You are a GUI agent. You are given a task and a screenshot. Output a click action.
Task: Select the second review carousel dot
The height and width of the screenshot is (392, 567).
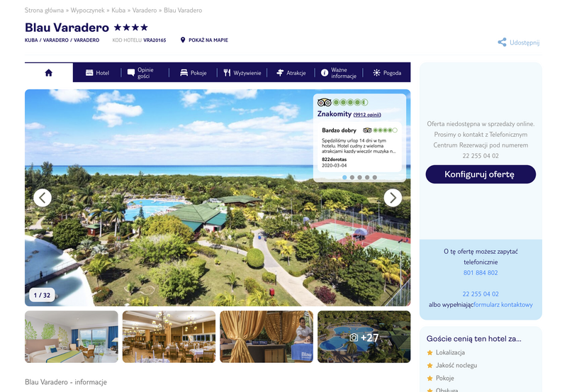pos(352,177)
